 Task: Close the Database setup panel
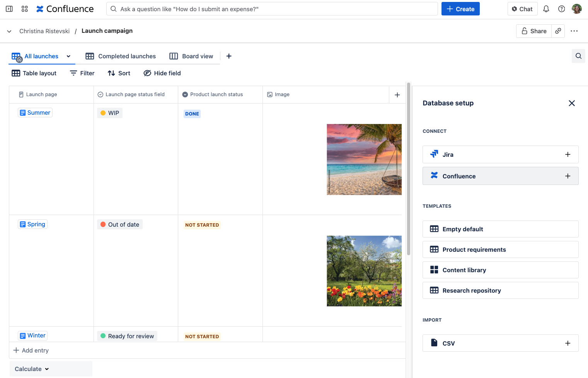coord(572,103)
